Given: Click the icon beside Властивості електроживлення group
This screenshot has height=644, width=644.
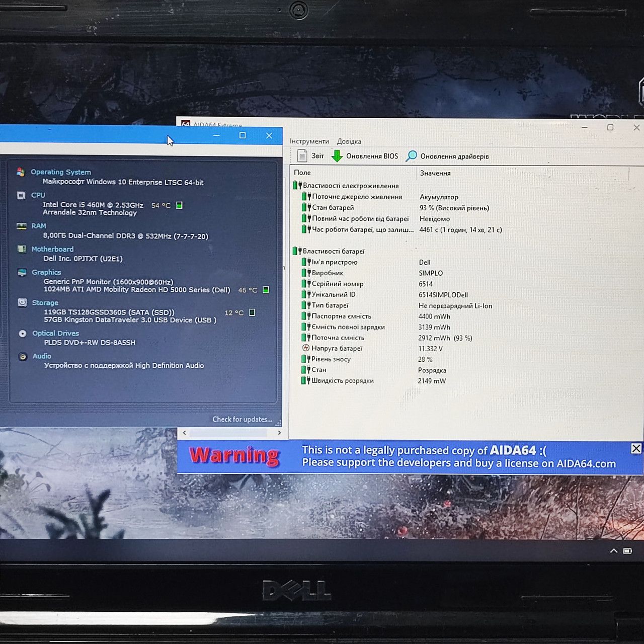Looking at the screenshot, I should 297,186.
